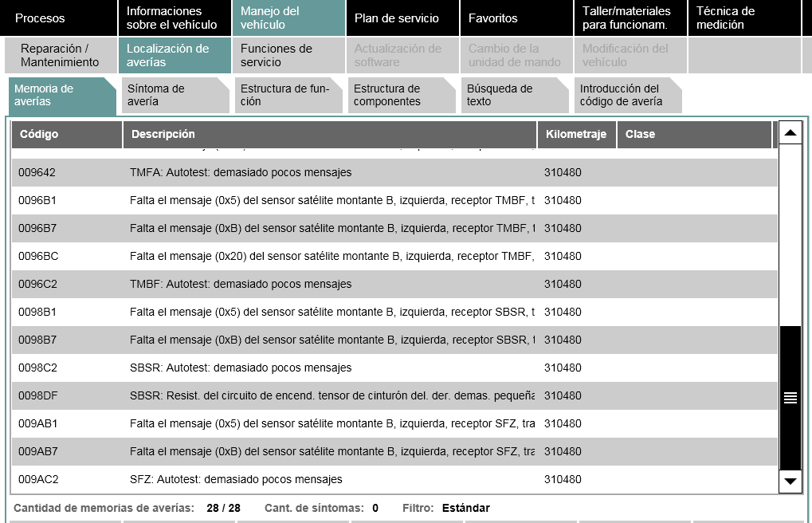This screenshot has height=523, width=812.
Task: Switch to Síntoma de avería tab
Action: [x=175, y=96]
